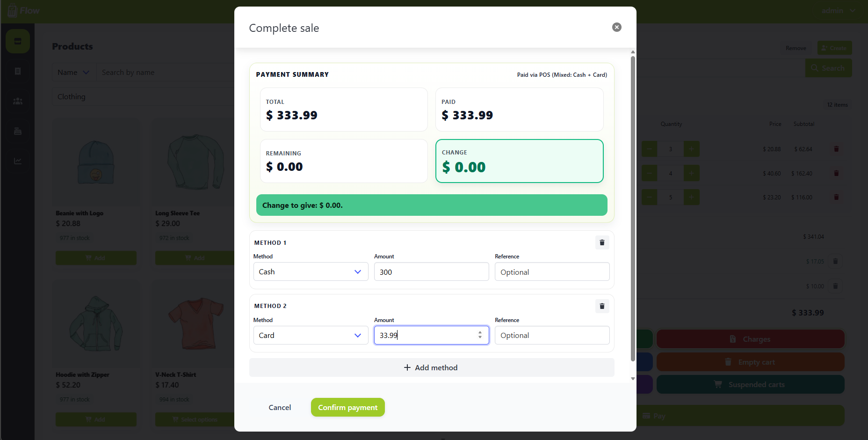Open the customers icon in sidebar
Screen dimensions: 868x440
tap(18, 101)
